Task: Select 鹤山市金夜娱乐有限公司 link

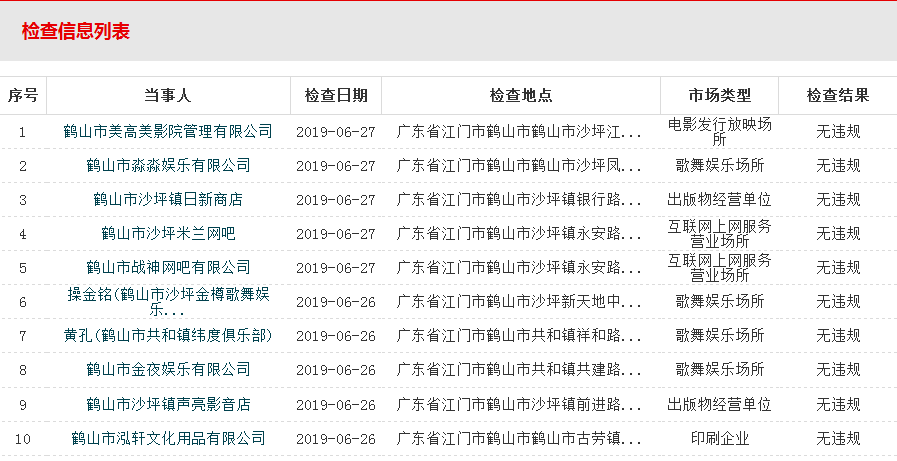Action: (x=167, y=369)
